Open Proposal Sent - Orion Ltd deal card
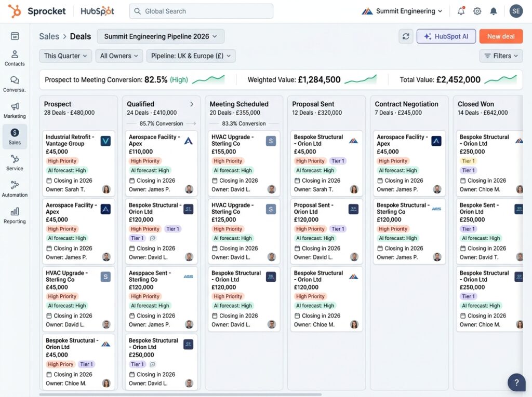 (326, 231)
